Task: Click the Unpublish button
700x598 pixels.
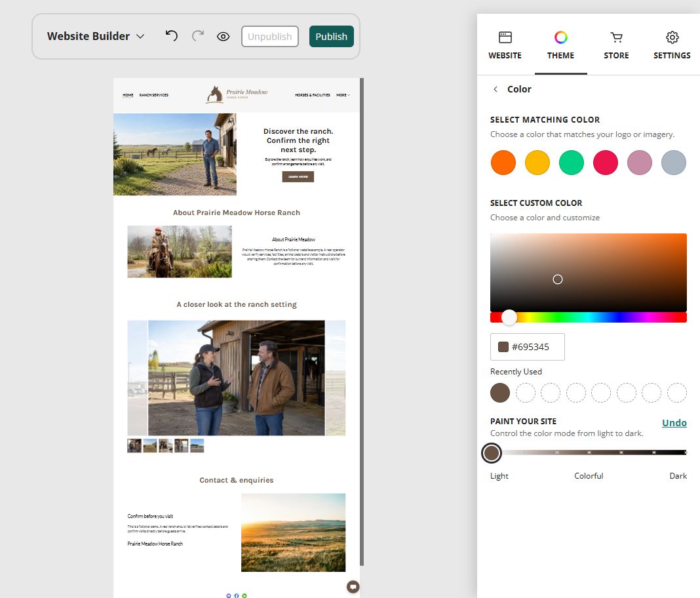Action: pyautogui.click(x=269, y=37)
